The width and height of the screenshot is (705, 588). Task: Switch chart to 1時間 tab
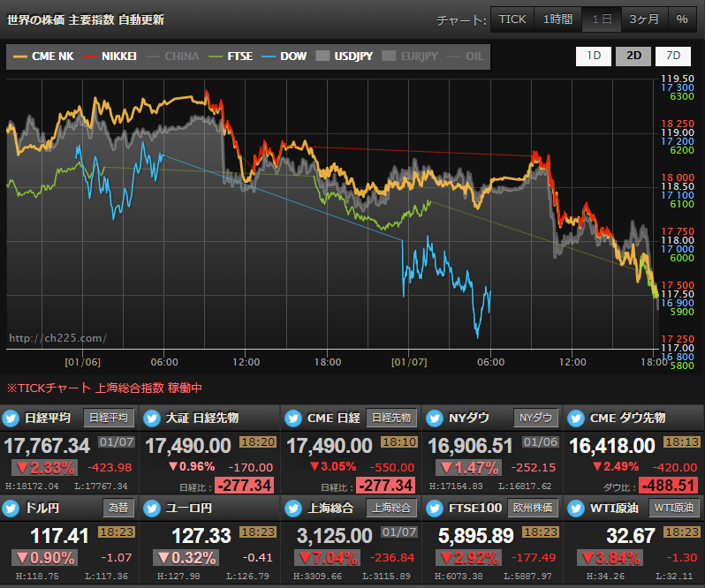click(x=557, y=19)
